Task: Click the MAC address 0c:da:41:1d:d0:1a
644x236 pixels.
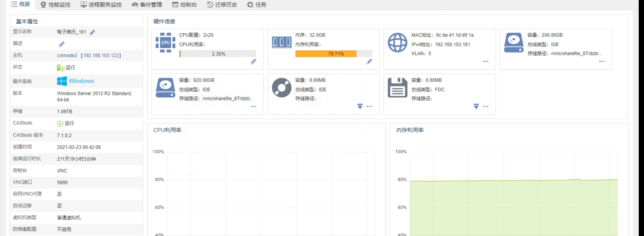Action: coord(455,35)
